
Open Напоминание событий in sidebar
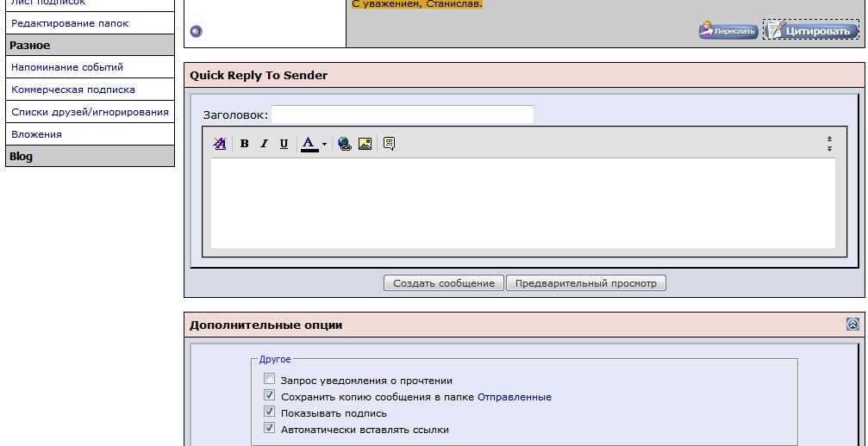(67, 67)
